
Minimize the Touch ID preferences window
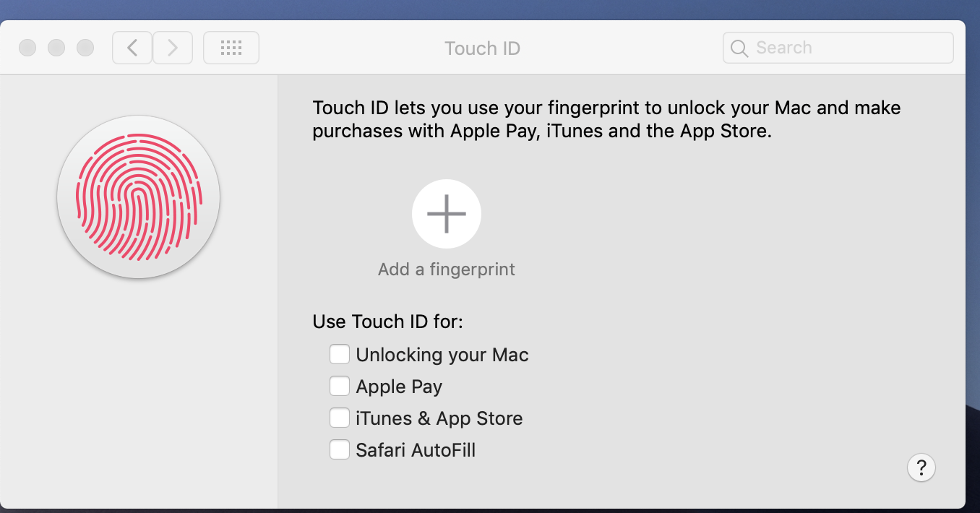coord(56,48)
